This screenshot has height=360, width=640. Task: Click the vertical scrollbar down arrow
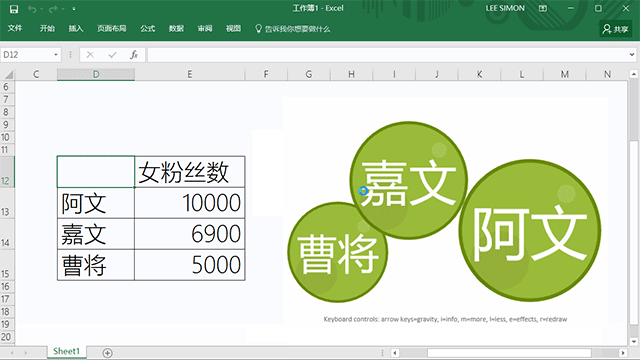[x=633, y=342]
